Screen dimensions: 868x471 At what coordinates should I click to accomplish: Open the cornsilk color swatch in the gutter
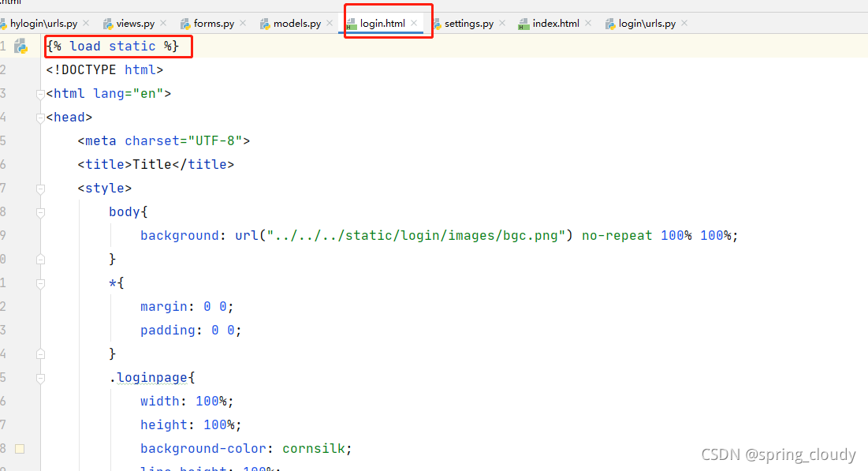pos(20,449)
